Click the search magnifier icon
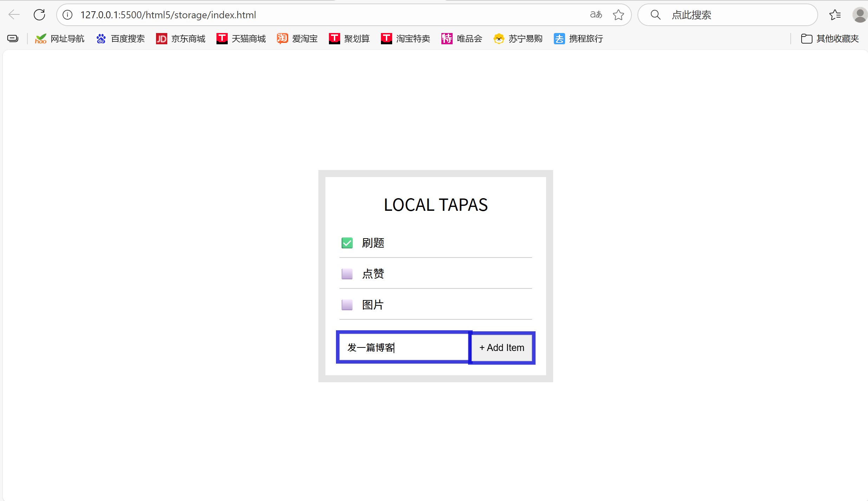 pos(655,15)
